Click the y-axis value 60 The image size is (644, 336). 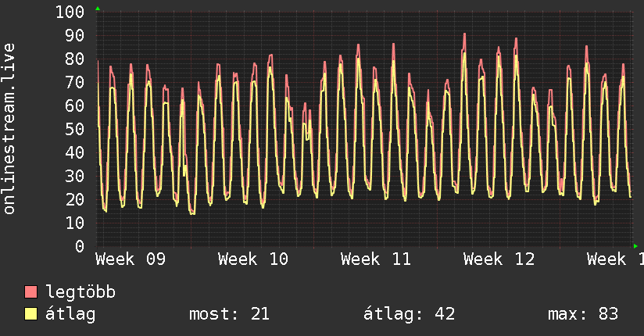coord(75,105)
